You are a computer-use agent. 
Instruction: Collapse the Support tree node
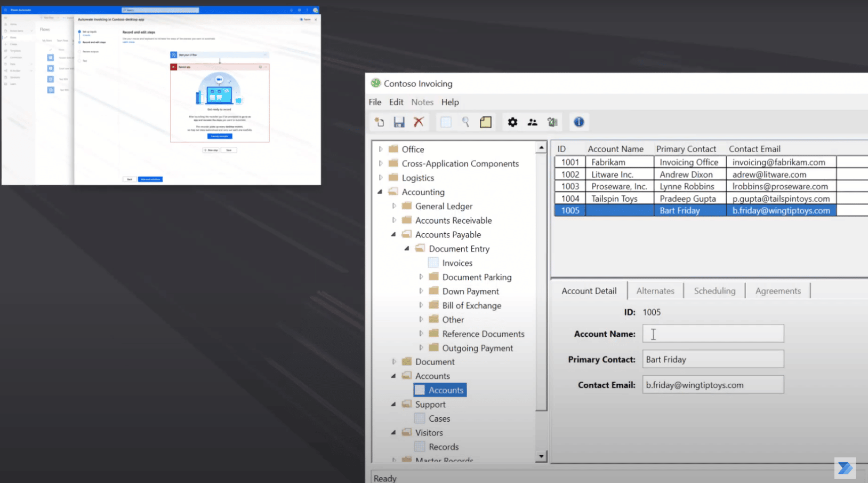pos(393,404)
